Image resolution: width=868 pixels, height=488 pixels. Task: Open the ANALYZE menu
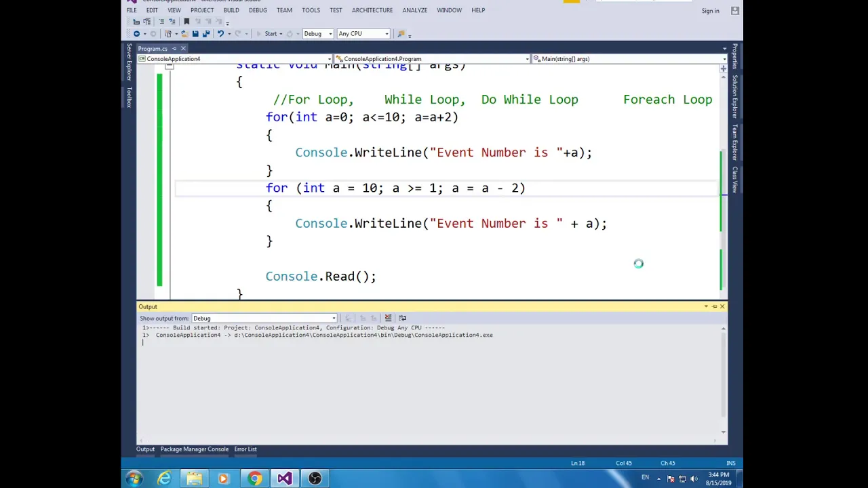[414, 10]
